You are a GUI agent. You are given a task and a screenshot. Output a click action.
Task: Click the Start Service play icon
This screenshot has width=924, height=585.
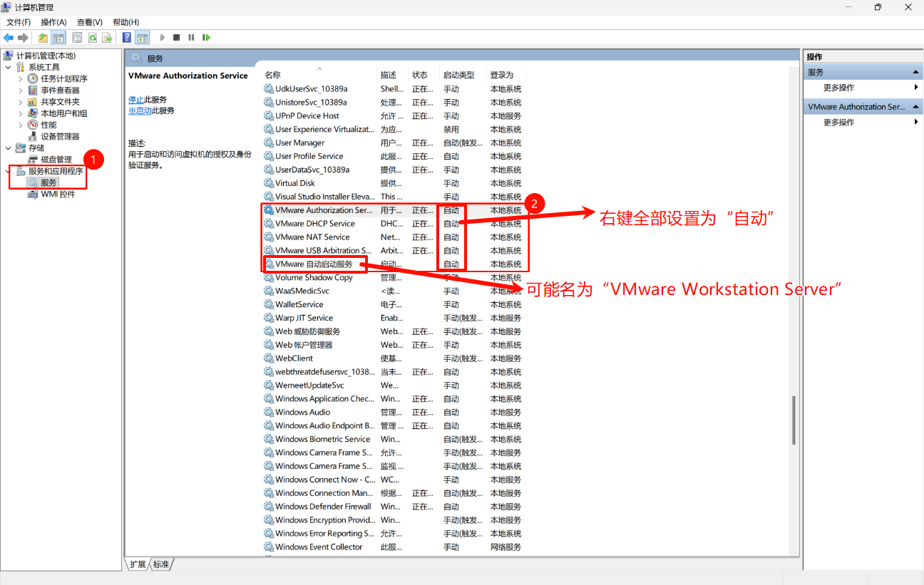(163, 37)
